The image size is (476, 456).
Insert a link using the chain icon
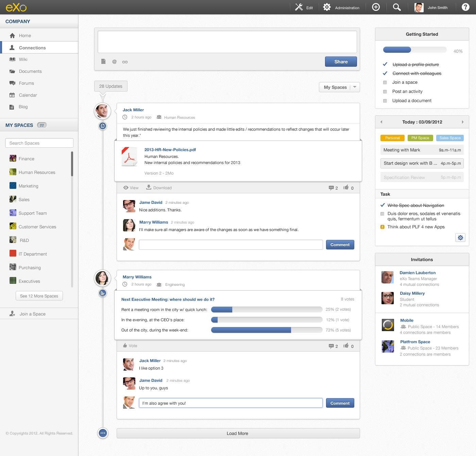pyautogui.click(x=125, y=62)
